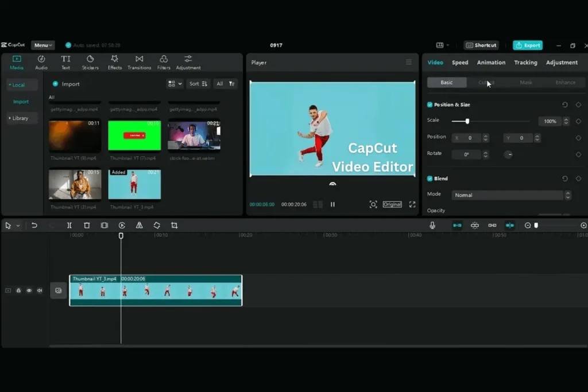Viewport: 588px width, 392px height.
Task: Zoom out the timeline with minus icon
Action: [528, 225]
